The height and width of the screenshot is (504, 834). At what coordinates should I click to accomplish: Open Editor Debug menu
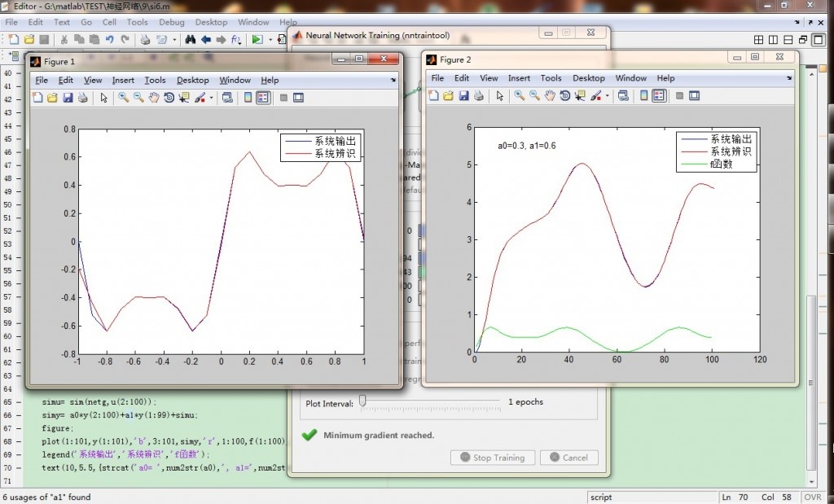[x=171, y=22]
